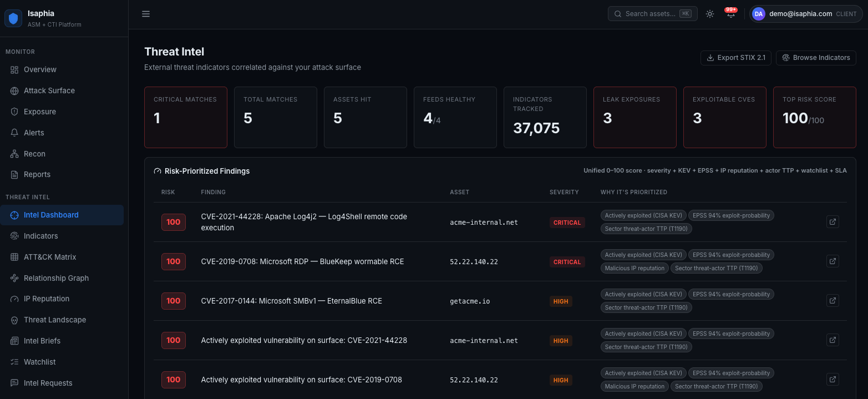Screen dimensions: 868x399
Task: Click the Watchlist checklist icon
Action: coord(14,362)
